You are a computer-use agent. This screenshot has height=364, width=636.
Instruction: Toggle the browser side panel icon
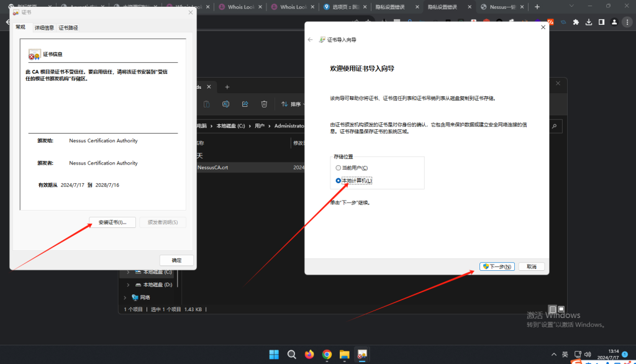pyautogui.click(x=601, y=22)
